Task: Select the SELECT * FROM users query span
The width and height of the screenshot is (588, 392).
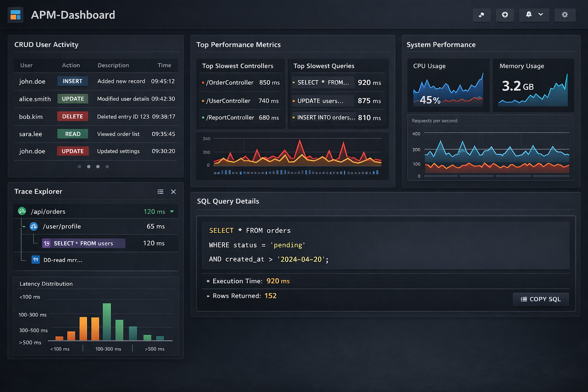Action: click(x=83, y=243)
